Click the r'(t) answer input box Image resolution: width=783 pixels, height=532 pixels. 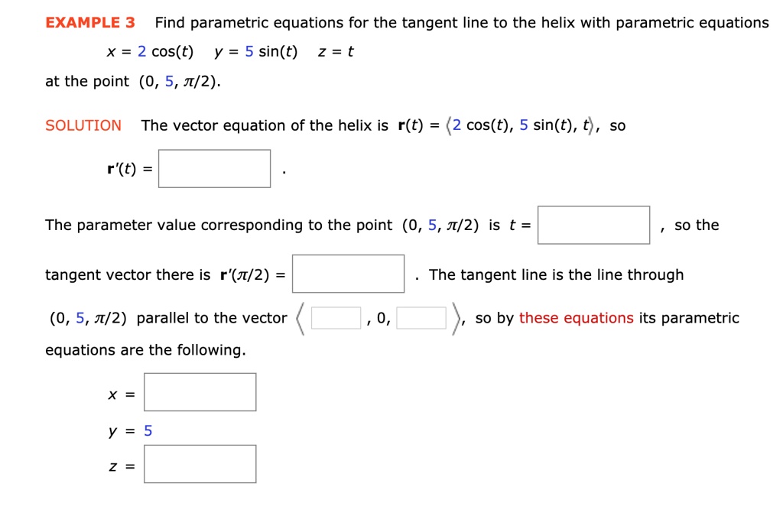coord(214,168)
